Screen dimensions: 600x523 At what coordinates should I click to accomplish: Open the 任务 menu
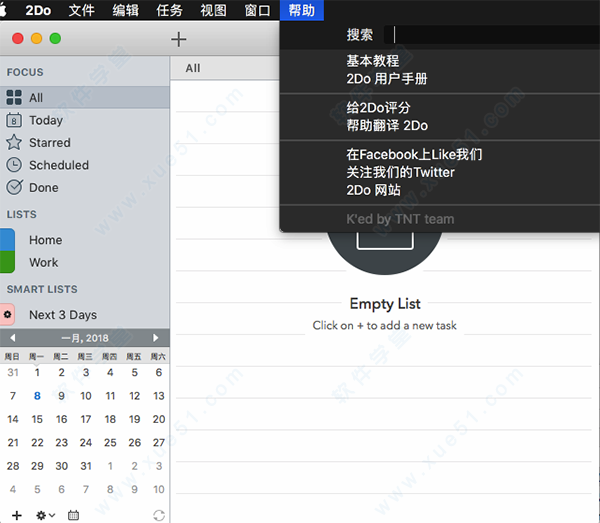(170, 10)
